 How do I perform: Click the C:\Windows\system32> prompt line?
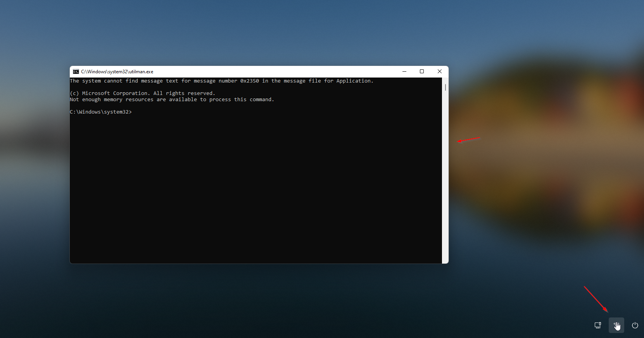pyautogui.click(x=101, y=112)
